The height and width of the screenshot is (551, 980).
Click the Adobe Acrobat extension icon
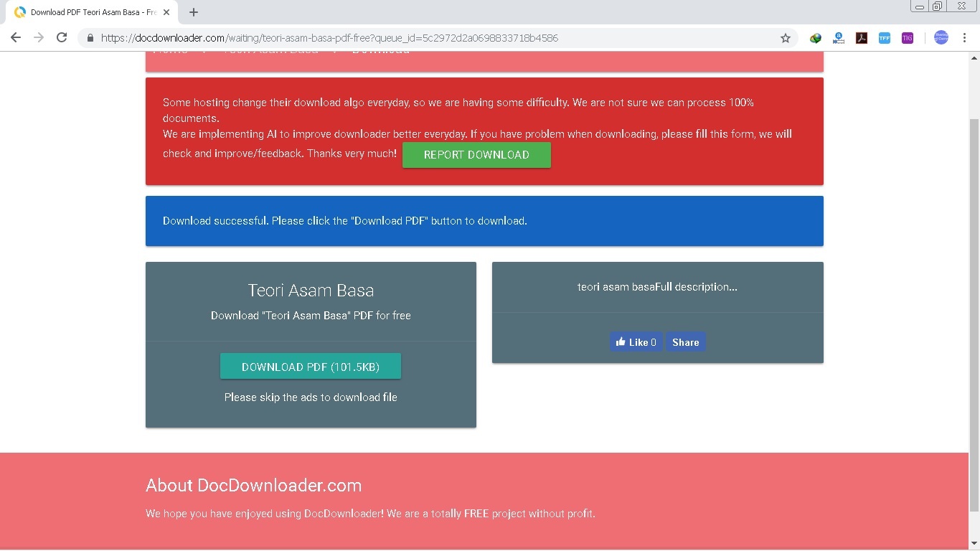[x=861, y=38]
